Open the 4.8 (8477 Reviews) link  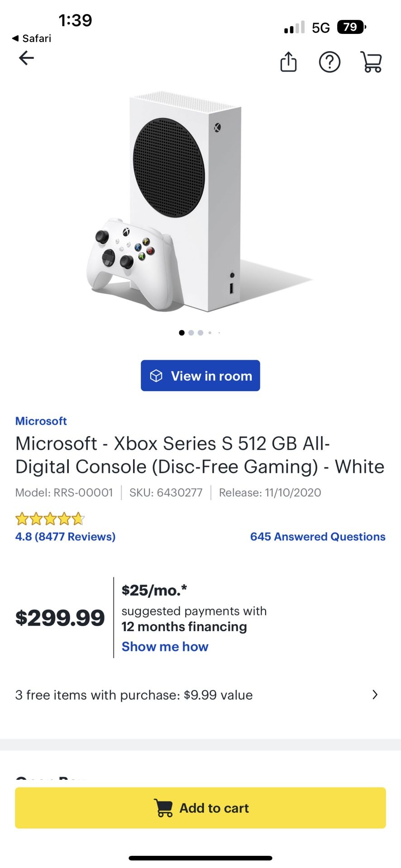point(66,537)
